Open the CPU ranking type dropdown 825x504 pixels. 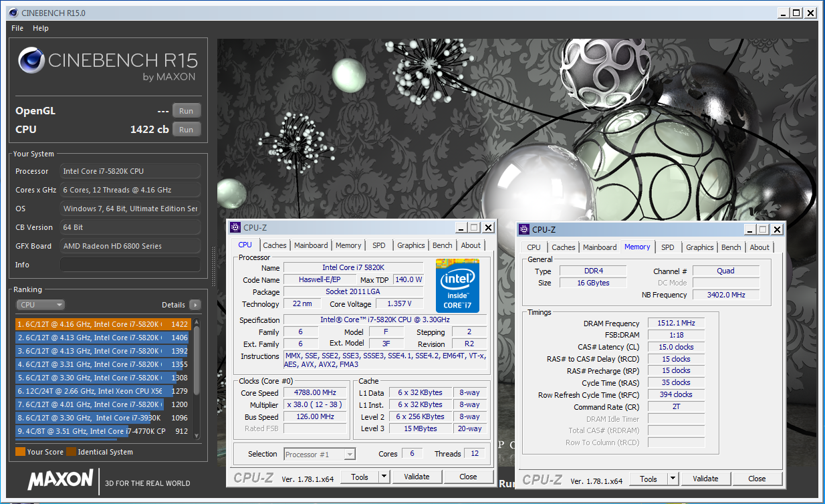coord(40,305)
